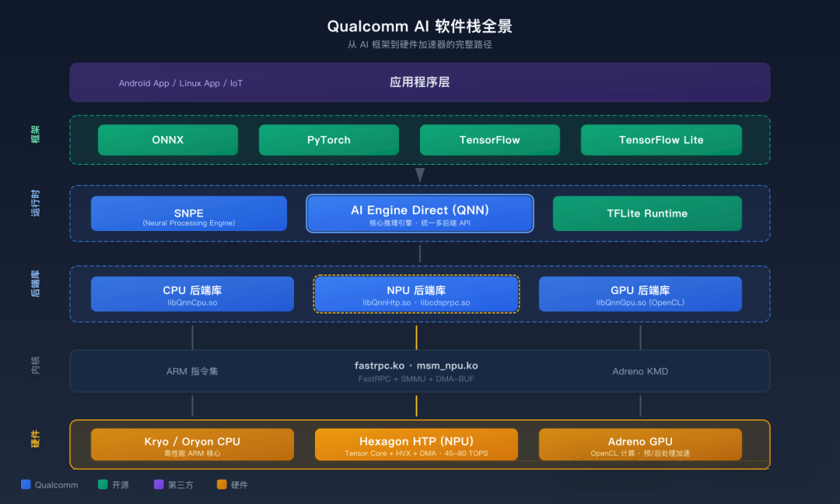Click the green 开源 legend swatch
This screenshot has height=504, width=840.
point(103,485)
